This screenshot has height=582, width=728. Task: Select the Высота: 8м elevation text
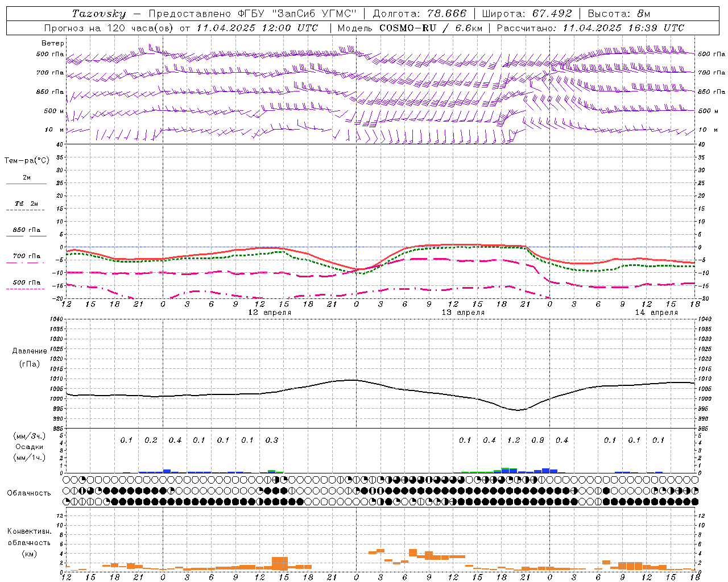[x=619, y=14]
